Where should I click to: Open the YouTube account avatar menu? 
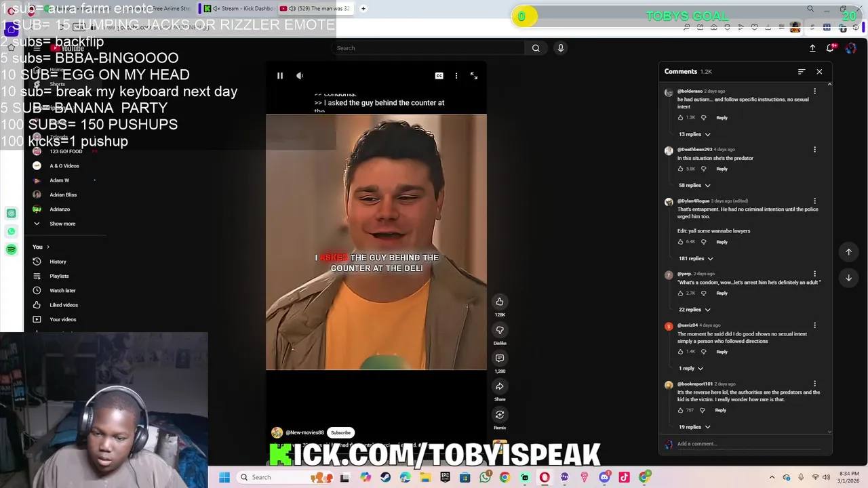click(850, 48)
